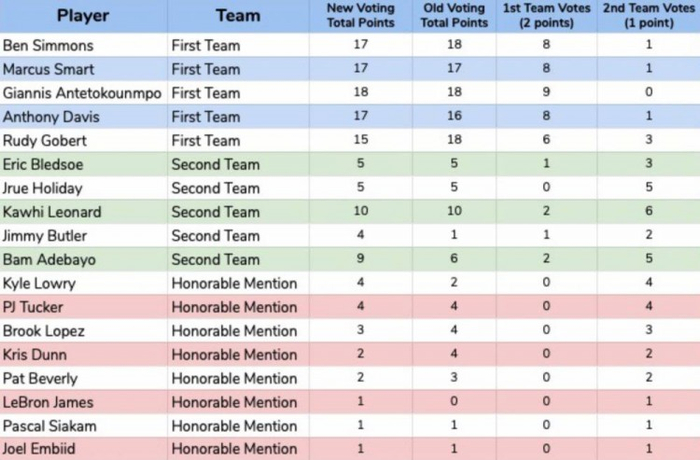
Task: Click the 2nd Team Votes header
Action: point(649,16)
